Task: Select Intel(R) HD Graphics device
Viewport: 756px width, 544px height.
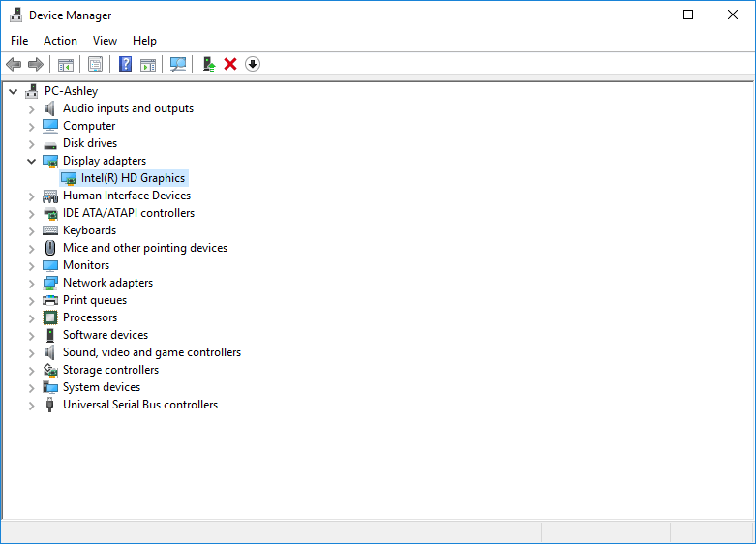Action: (133, 178)
